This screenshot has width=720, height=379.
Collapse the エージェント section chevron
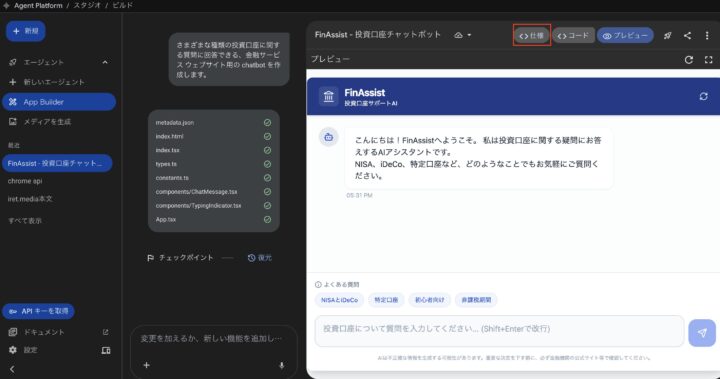pyautogui.click(x=105, y=62)
